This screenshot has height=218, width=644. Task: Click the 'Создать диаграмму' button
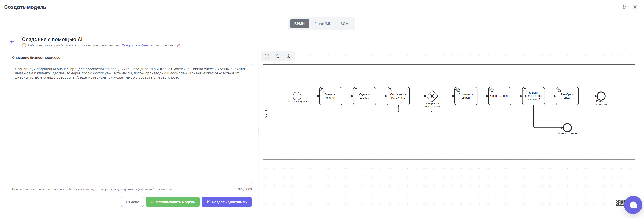[227, 202]
